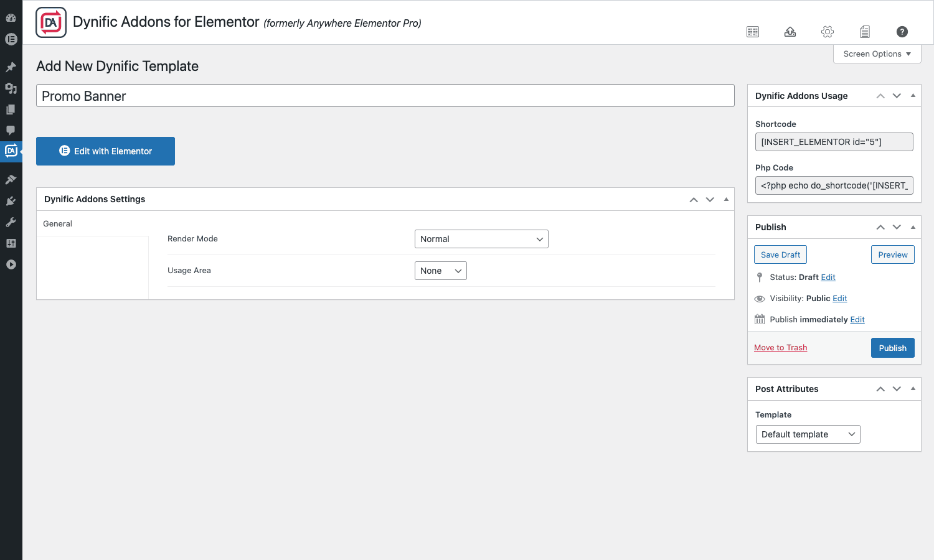Collapse the Publish panel with the triangle toggle

913,227
